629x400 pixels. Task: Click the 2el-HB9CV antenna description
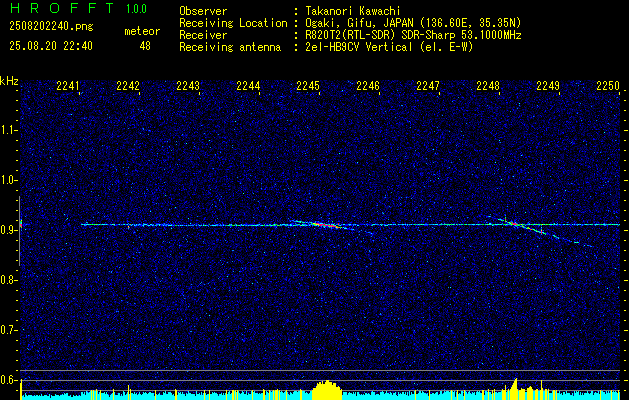390,47
